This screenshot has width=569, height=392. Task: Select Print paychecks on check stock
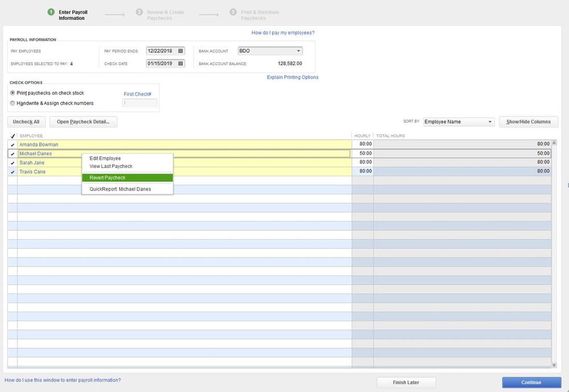tap(13, 93)
